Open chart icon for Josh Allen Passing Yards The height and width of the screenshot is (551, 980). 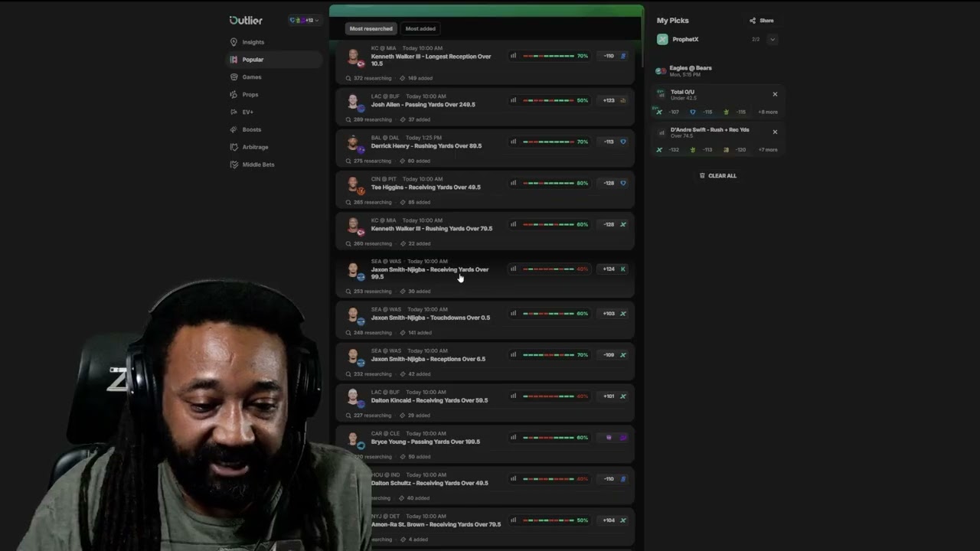pyautogui.click(x=513, y=100)
